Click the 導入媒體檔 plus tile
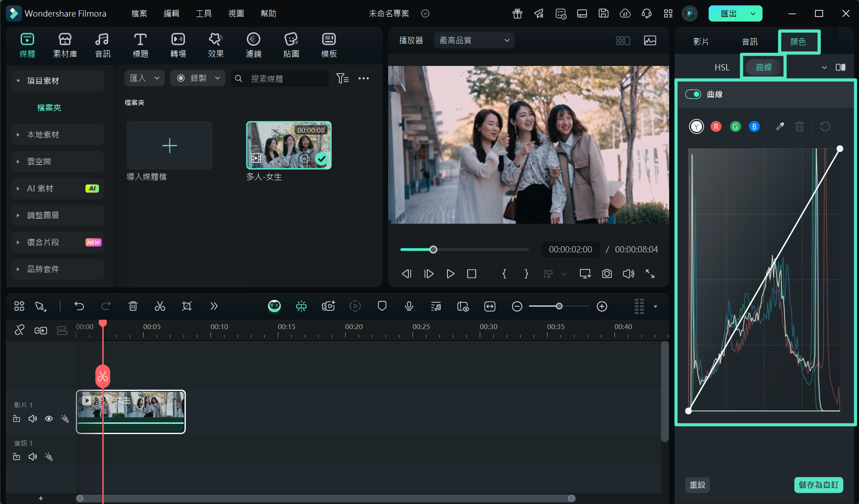Viewport: 859px width, 504px height. tap(170, 145)
